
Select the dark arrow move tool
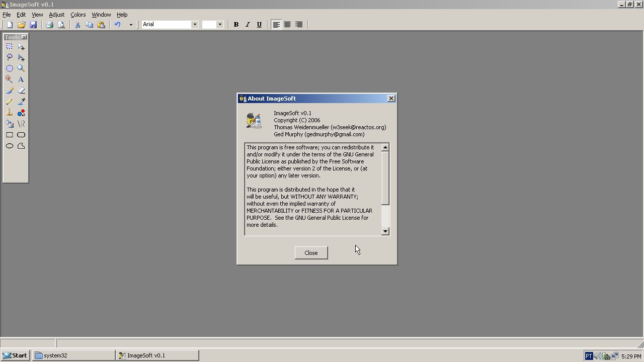click(x=21, y=57)
